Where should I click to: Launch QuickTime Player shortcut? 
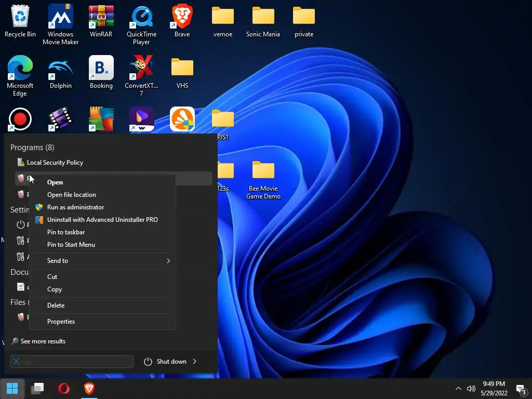pyautogui.click(x=141, y=24)
